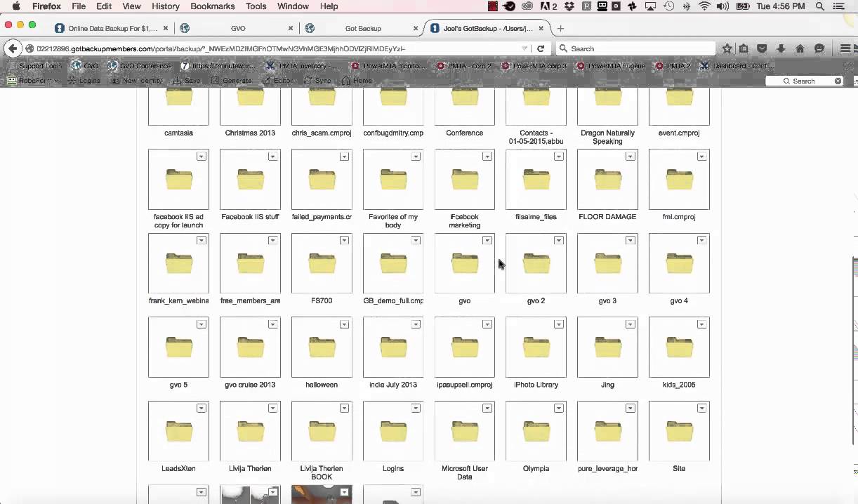This screenshot has width=858, height=504.
Task: Reload the current page
Action: [x=541, y=48]
